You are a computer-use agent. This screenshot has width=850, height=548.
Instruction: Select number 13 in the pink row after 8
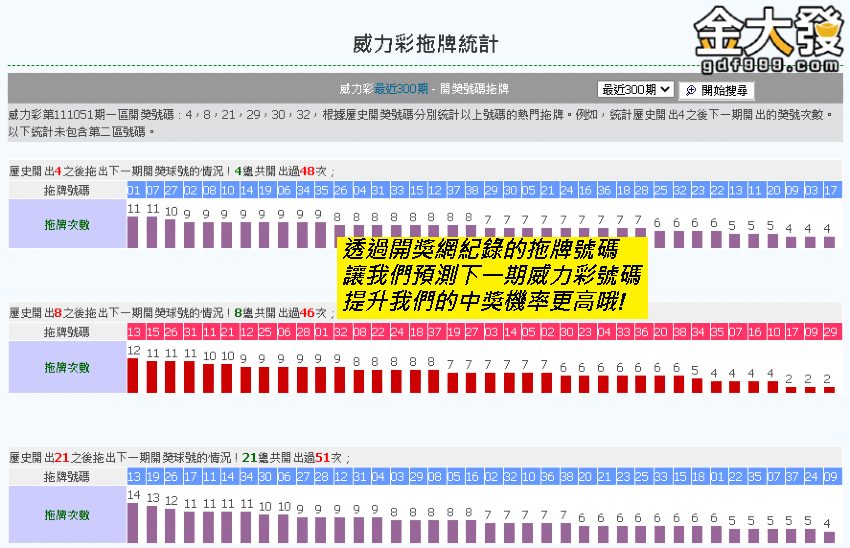[x=134, y=332]
